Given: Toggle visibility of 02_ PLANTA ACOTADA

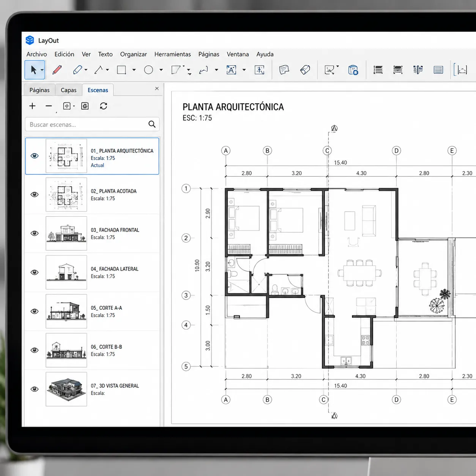Looking at the screenshot, I should 35,195.
